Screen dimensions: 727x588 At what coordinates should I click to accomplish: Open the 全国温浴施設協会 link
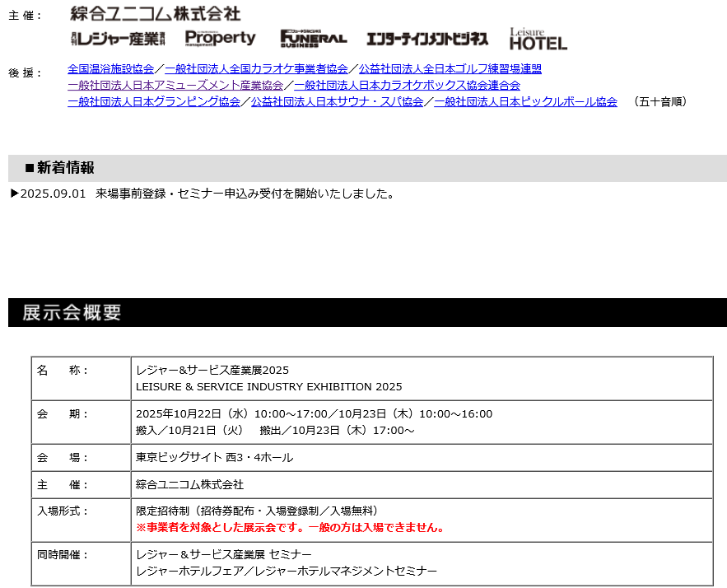pos(111,68)
